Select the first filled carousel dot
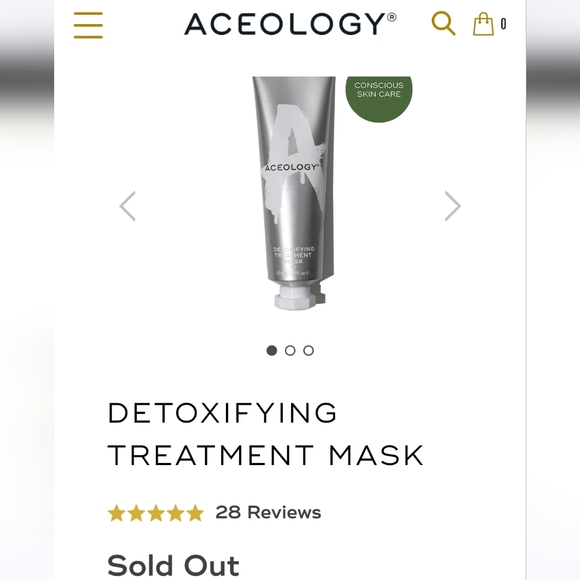Viewport: 580px width, 580px height. (x=272, y=350)
